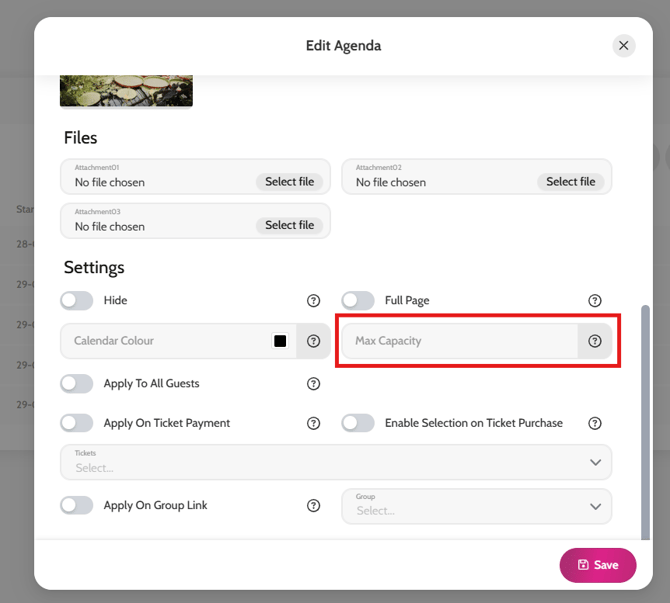Expand the Tickets dropdown
670x603 pixels.
coord(336,462)
